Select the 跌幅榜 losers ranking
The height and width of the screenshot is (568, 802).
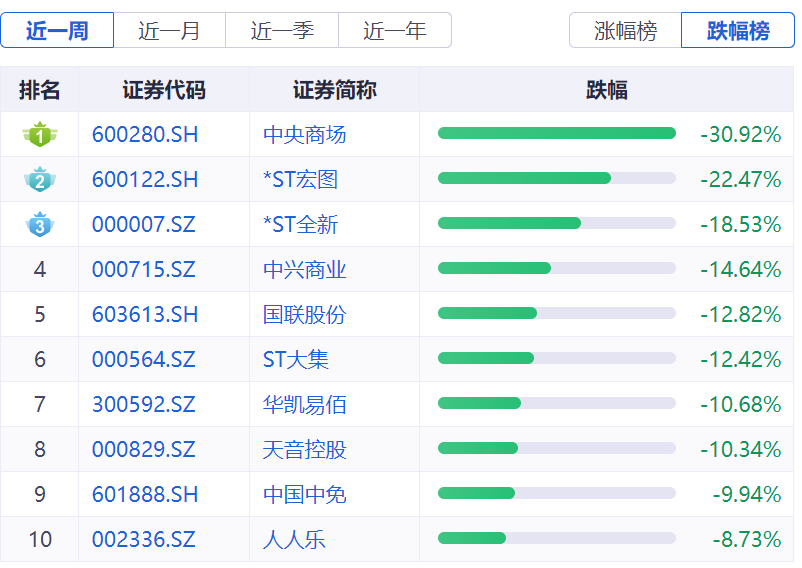(738, 31)
